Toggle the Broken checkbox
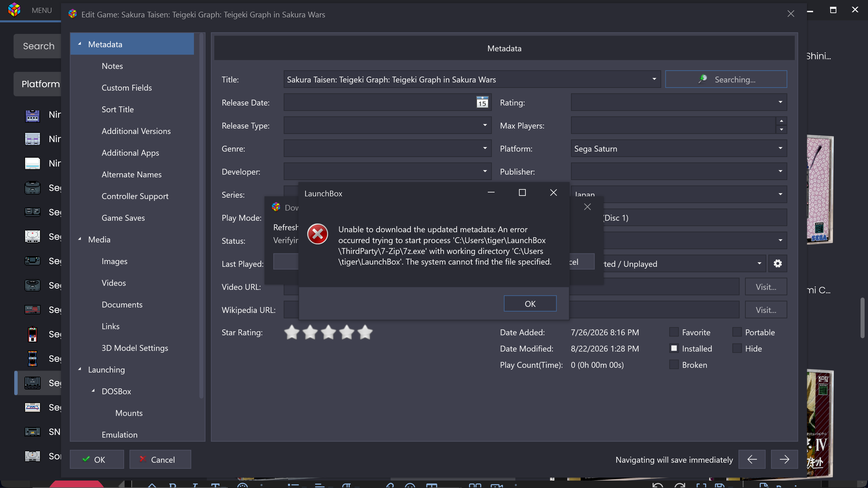The image size is (868, 488). (x=674, y=365)
